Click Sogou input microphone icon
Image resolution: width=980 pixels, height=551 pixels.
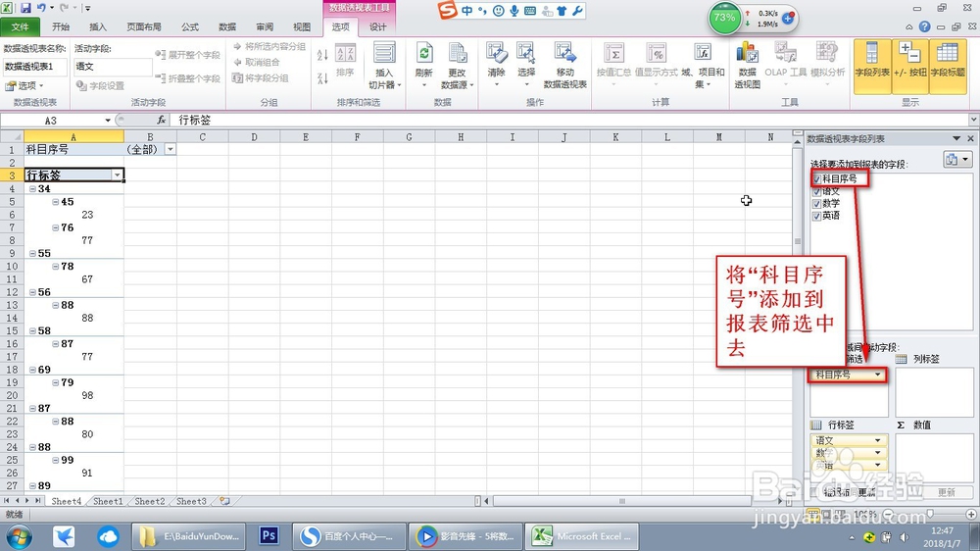pos(514,11)
